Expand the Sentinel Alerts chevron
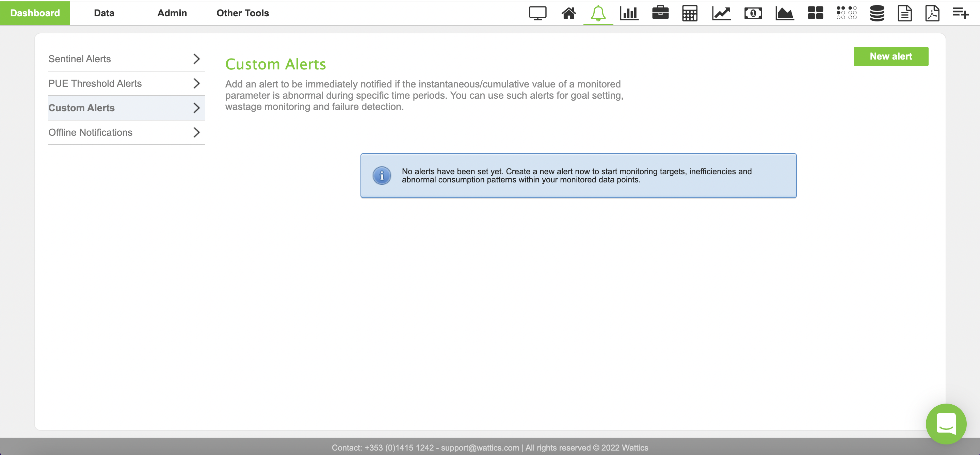 point(196,59)
